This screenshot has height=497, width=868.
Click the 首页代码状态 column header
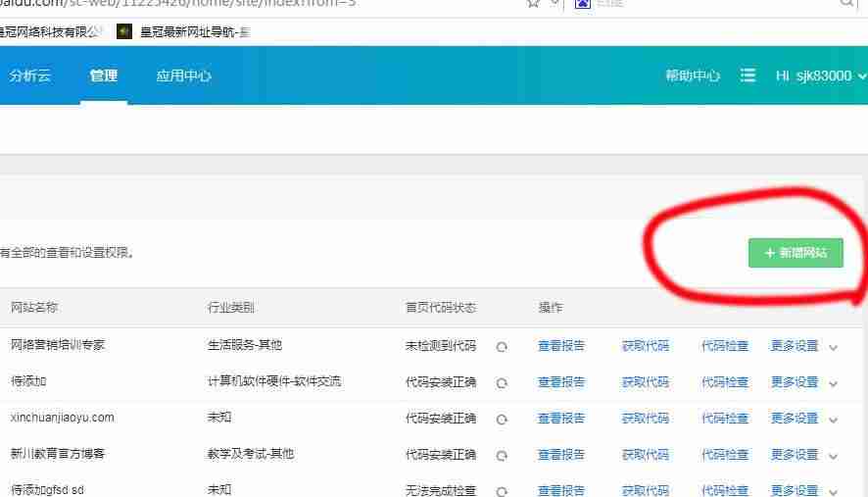441,307
